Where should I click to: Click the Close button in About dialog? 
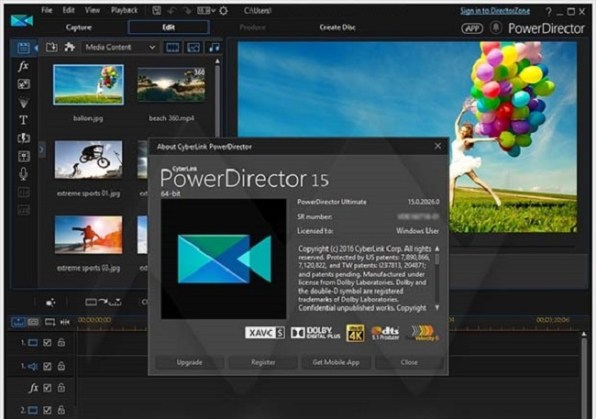[409, 362]
